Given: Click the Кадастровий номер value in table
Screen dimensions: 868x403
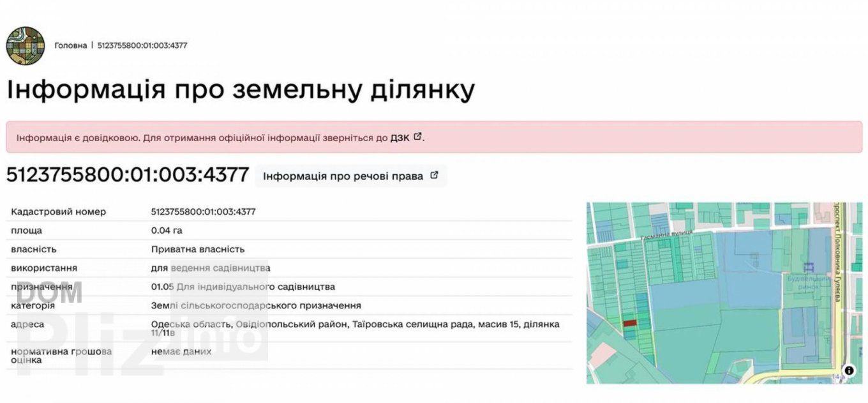Looking at the screenshot, I should point(203,211).
